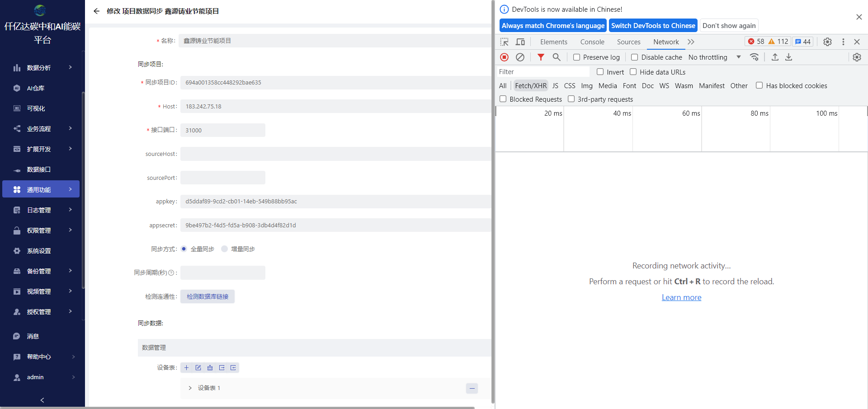Click the clear network log icon
This screenshot has height=409, width=868.
coord(520,57)
